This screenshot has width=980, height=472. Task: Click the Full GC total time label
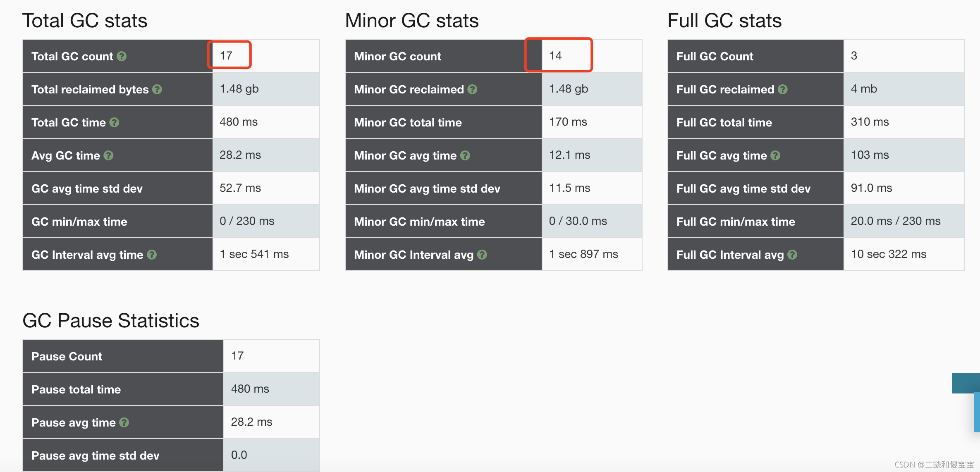[x=724, y=122]
